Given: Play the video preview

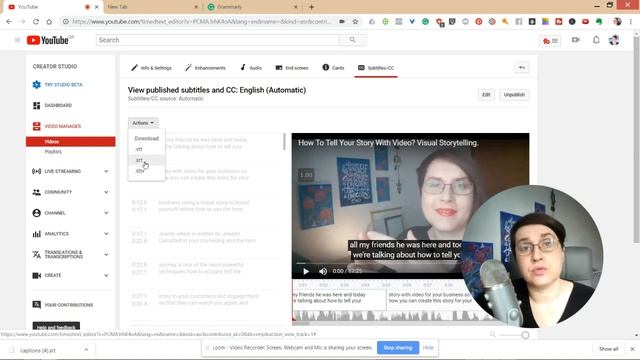Looking at the screenshot, I should [x=306, y=271].
